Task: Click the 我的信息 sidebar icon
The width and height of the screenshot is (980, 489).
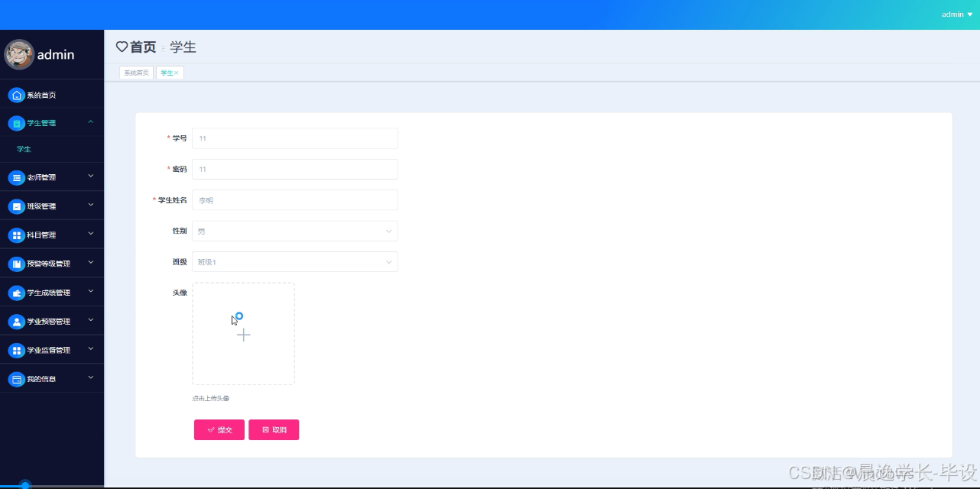Action: (17, 379)
